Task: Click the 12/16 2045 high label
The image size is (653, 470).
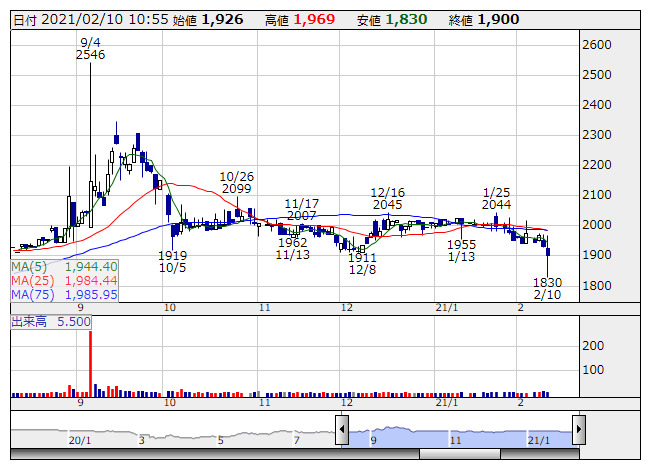Action: click(387, 198)
